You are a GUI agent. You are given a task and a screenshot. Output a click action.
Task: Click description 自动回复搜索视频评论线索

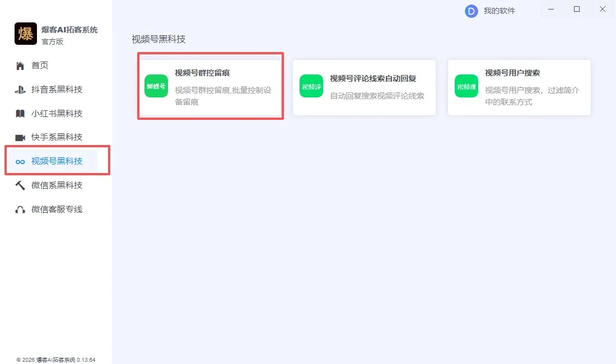(377, 96)
